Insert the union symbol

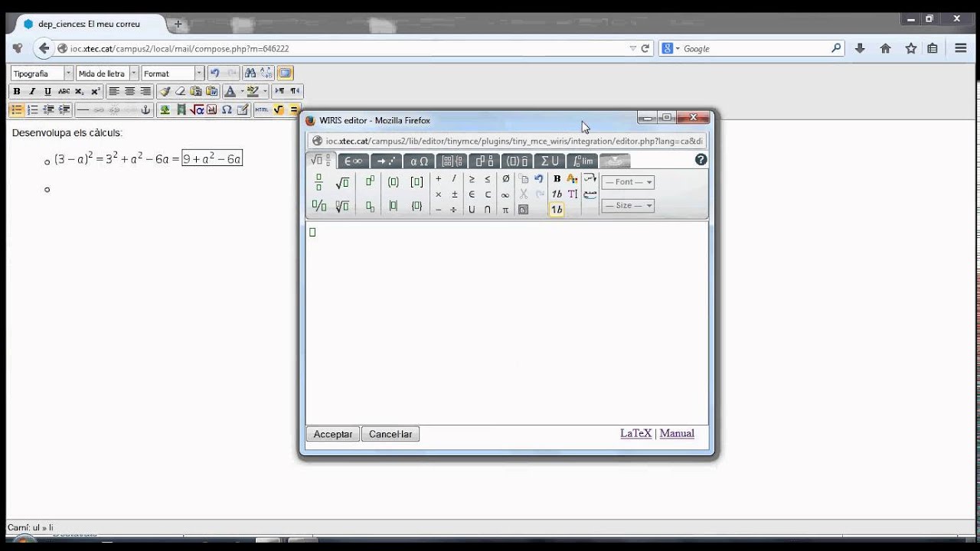pos(472,210)
